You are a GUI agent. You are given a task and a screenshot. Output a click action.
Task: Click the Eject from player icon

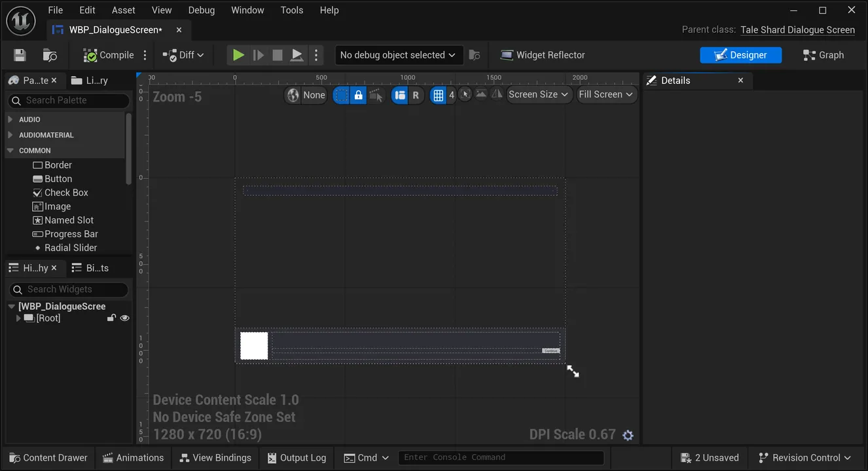tap(297, 55)
